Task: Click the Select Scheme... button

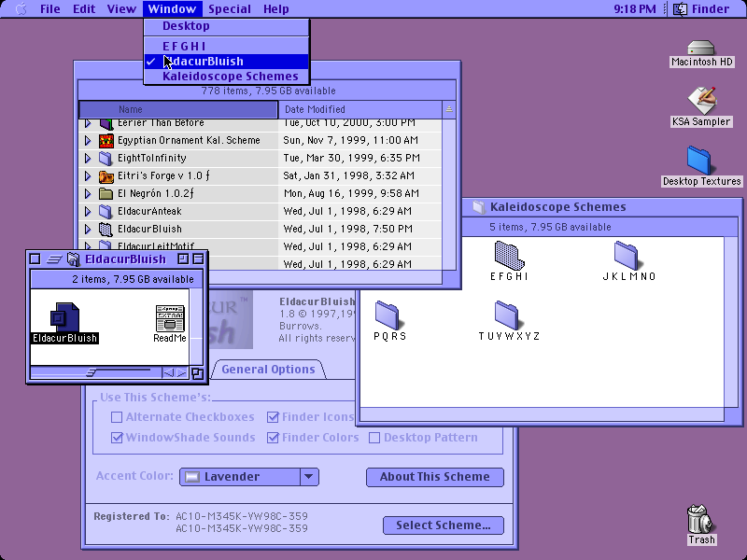Action: [443, 525]
